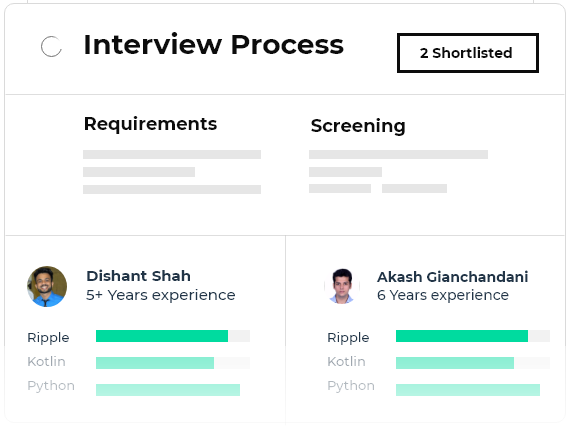Select Dishant's Kotlin skill bar

[173, 363]
